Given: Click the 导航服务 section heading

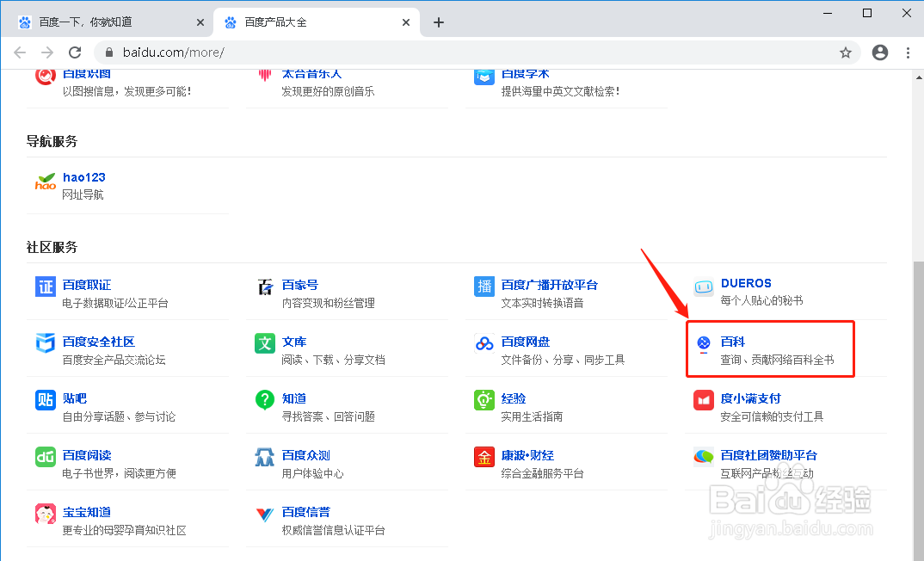Looking at the screenshot, I should 52,141.
